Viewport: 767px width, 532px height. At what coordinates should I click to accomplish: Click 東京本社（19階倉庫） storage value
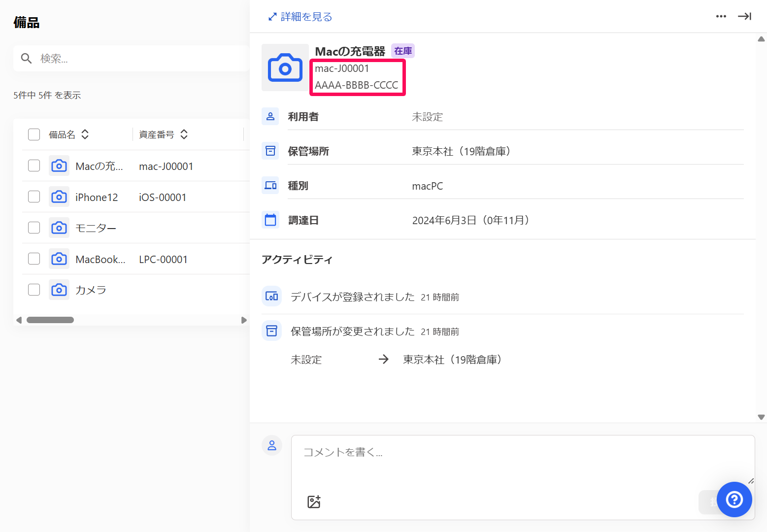(461, 151)
